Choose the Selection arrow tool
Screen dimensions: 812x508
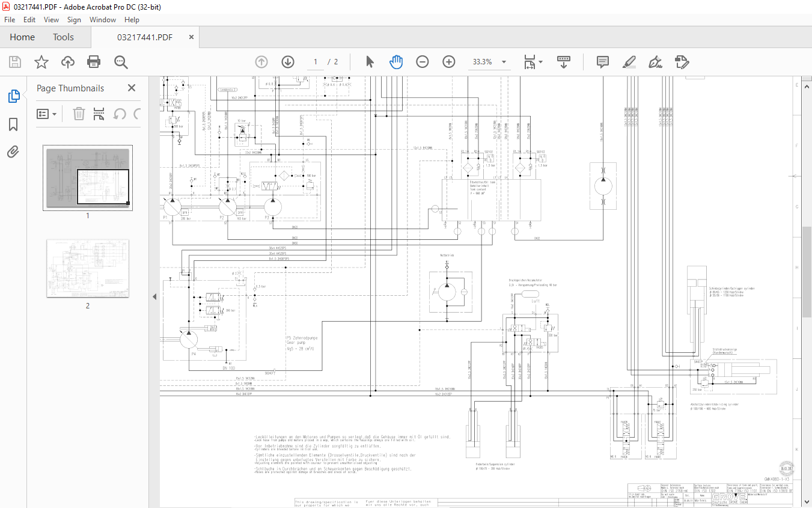coord(370,62)
